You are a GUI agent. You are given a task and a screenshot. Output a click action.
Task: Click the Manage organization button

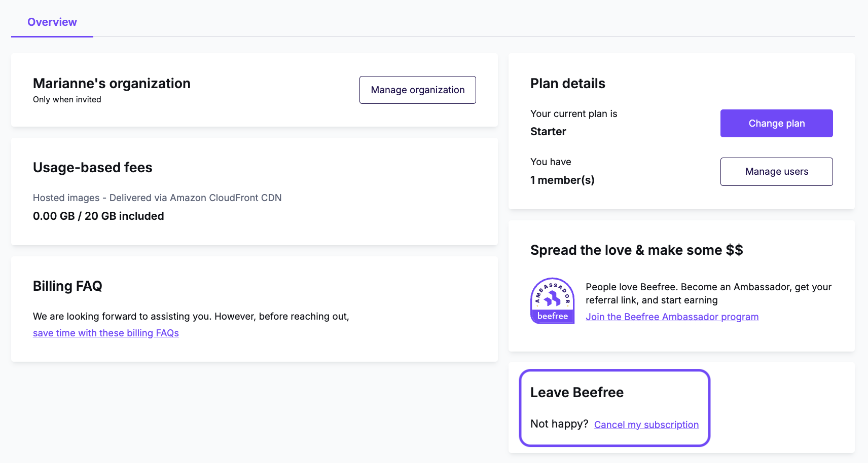[x=418, y=90]
